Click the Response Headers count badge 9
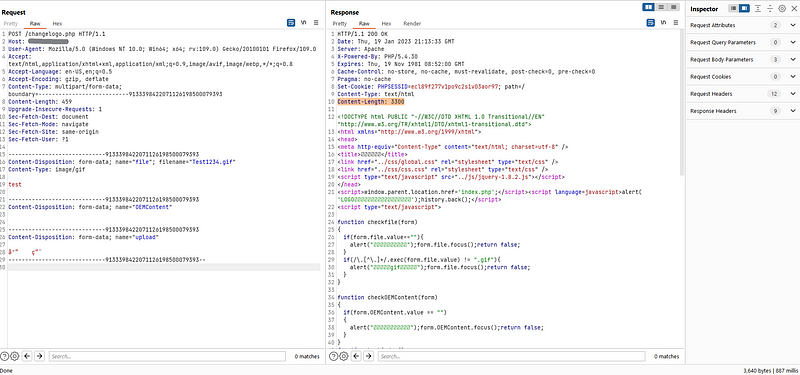Image resolution: width=800 pixels, height=375 pixels. [776, 111]
